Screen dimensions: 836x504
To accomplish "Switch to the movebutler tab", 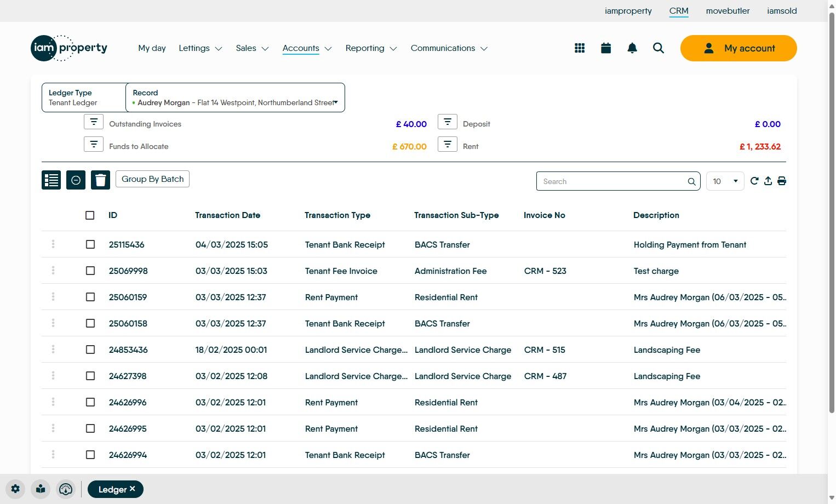I will (728, 11).
